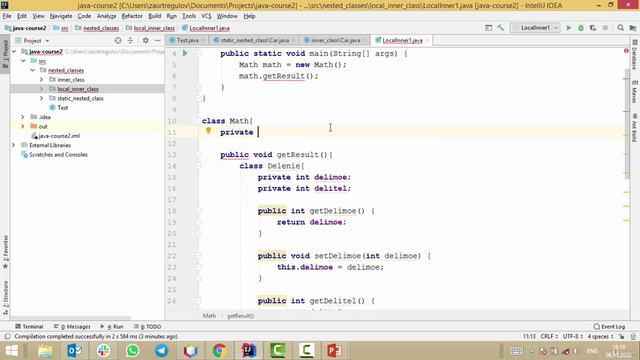Expand the out folder
The height and width of the screenshot is (360, 640).
tap(23, 126)
